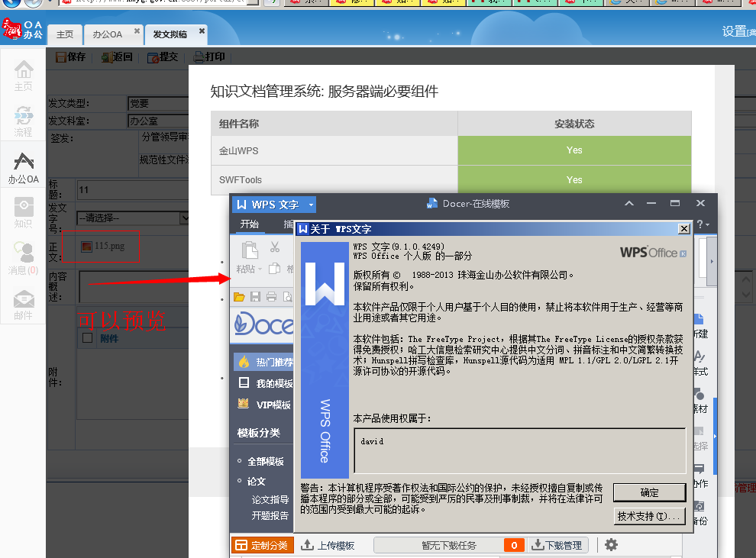
Task: Close the 发文拟稿 tab
Action: 202,31
